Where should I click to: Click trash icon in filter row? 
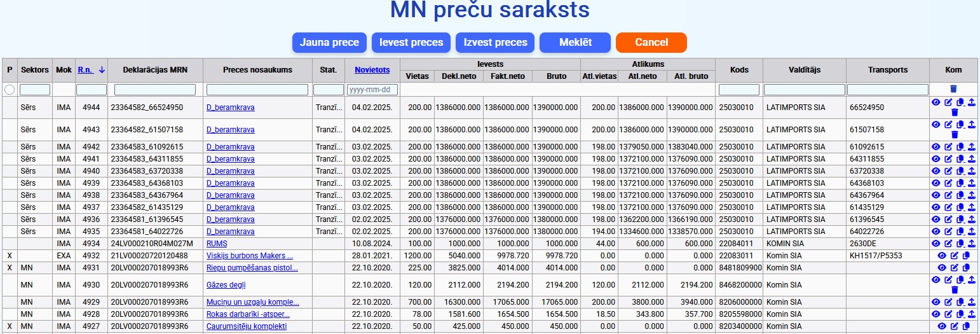click(x=953, y=89)
